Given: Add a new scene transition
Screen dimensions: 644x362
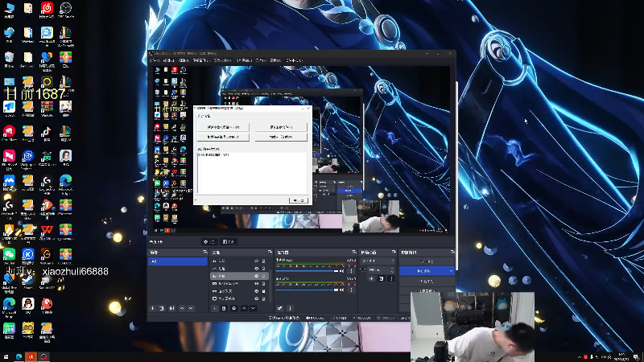Looking at the screenshot, I should tap(371, 278).
